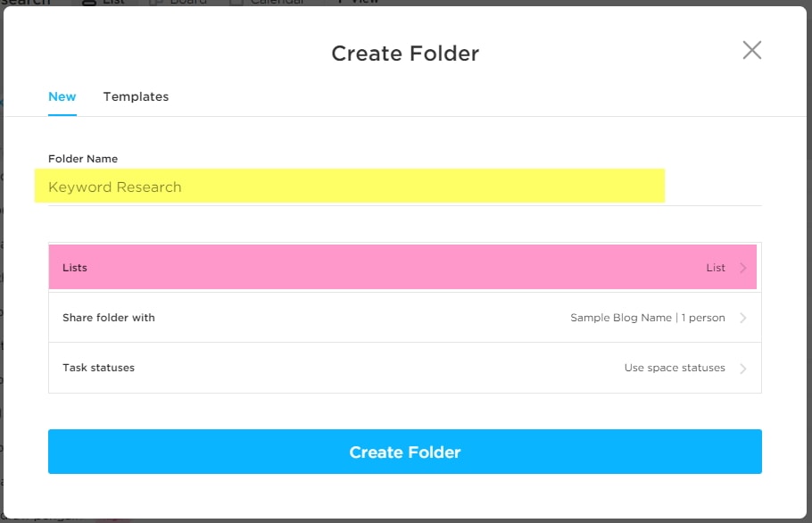Select the New tab
The height and width of the screenshot is (523, 812).
tap(62, 96)
